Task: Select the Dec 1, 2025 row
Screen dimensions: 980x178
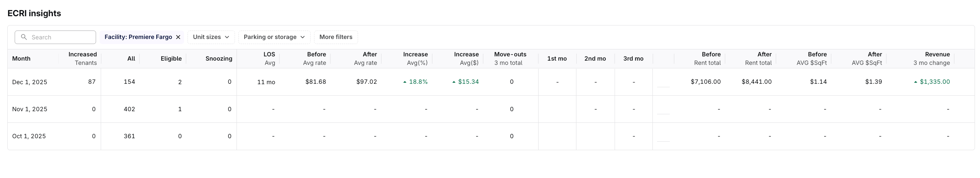Action: tap(30, 82)
